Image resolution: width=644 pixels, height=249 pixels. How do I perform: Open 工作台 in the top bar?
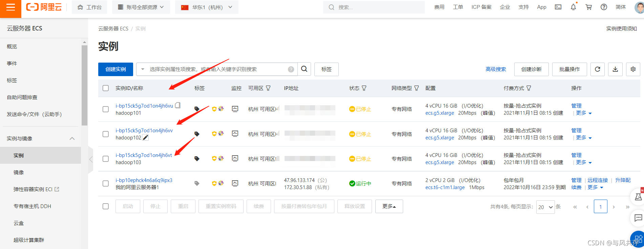tap(89, 7)
